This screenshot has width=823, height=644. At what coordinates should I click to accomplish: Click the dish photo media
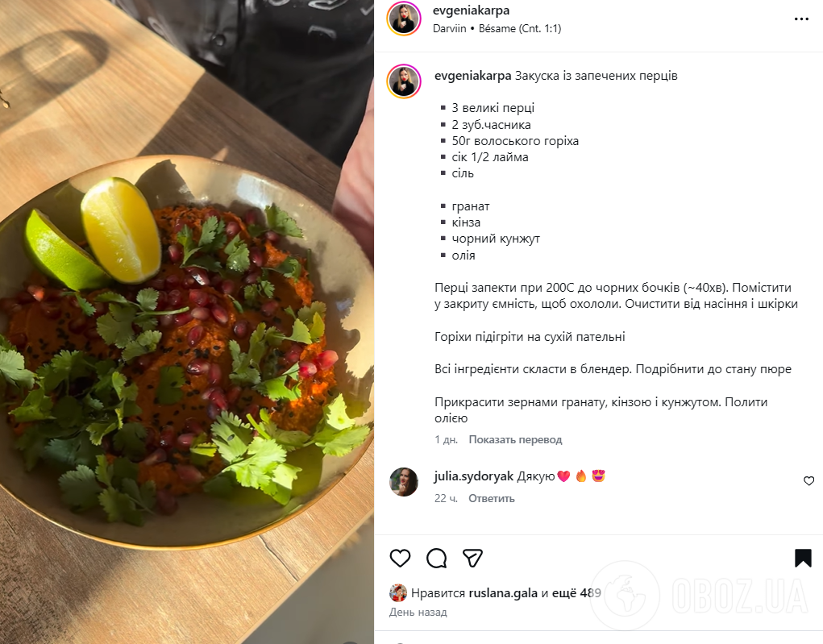tap(187, 322)
